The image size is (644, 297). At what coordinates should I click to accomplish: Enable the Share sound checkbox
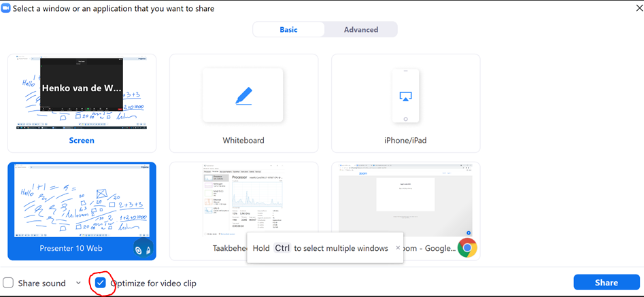click(x=8, y=283)
